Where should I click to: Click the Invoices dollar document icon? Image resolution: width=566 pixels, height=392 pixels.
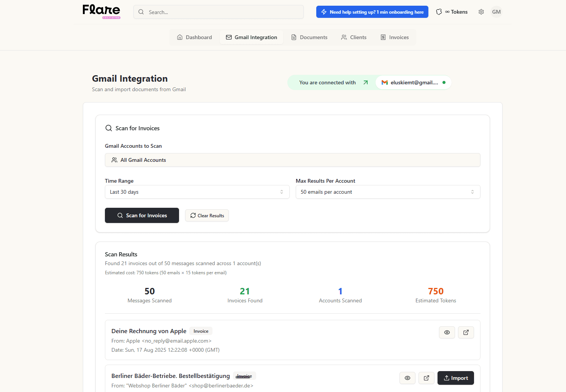click(383, 37)
